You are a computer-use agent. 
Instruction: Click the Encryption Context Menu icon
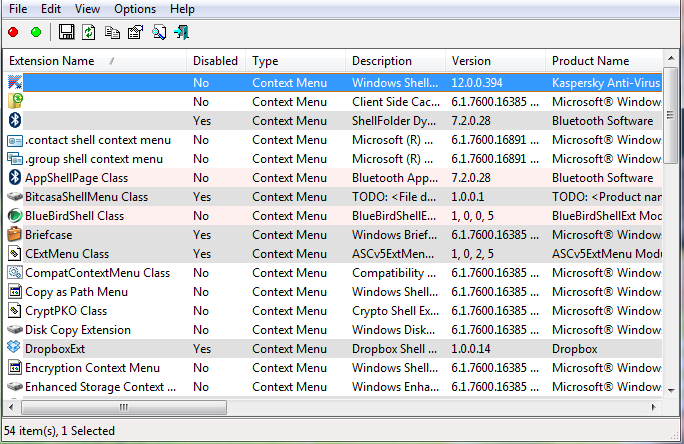(x=15, y=368)
